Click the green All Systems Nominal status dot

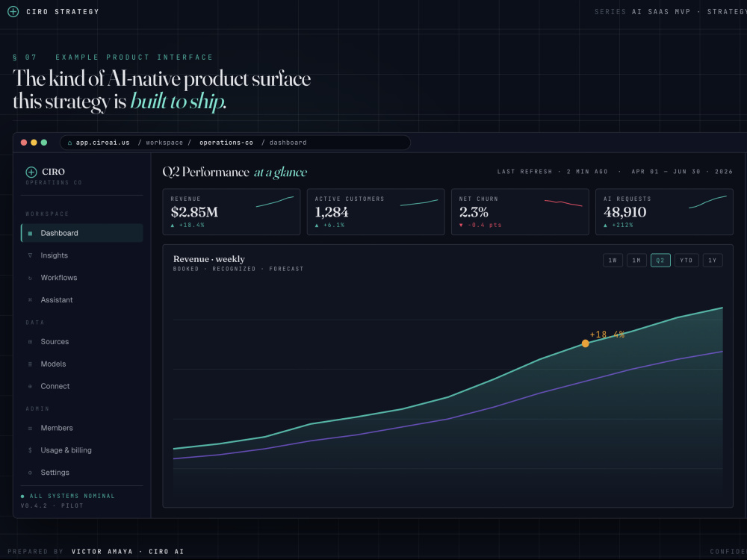point(22,497)
